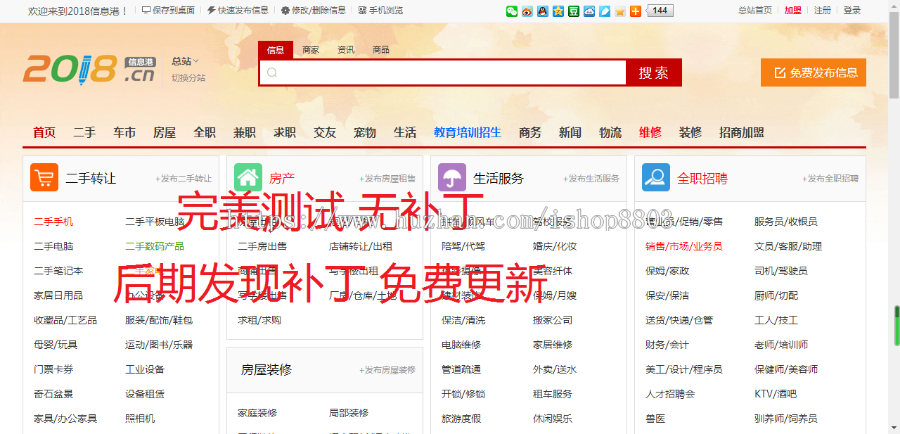The height and width of the screenshot is (434, 900).
Task: Open the red 维修 navigation item
Action: [x=650, y=133]
